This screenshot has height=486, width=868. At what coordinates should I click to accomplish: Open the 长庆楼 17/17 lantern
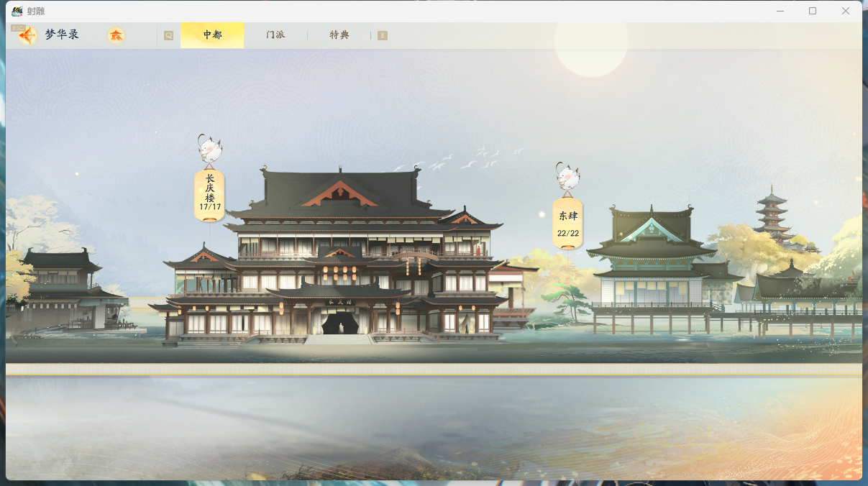[x=209, y=194]
